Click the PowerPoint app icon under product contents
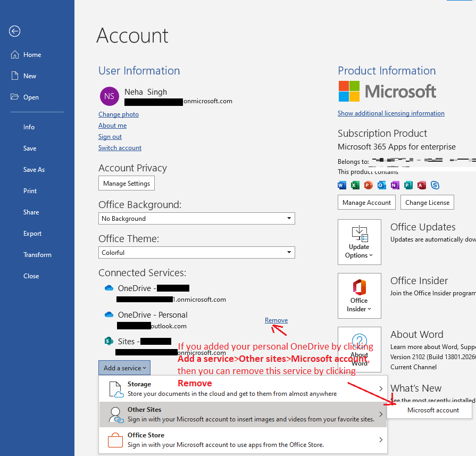This screenshot has width=476, height=456. coord(369,185)
